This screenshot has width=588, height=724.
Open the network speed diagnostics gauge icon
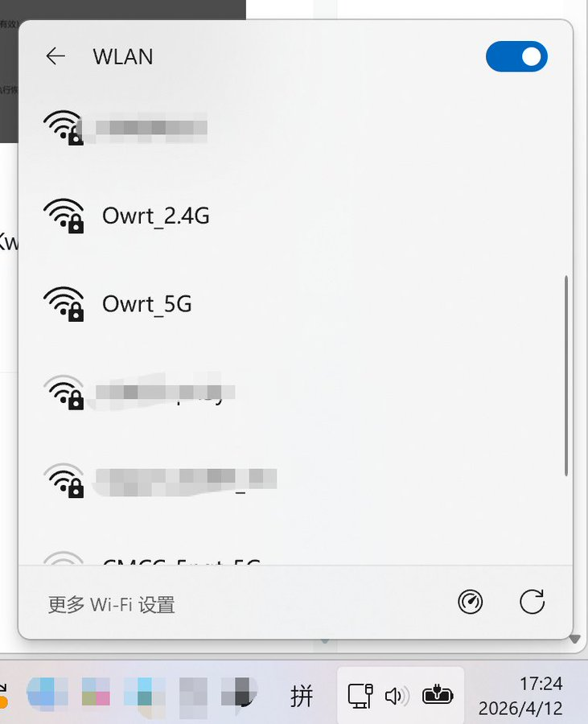(x=470, y=602)
